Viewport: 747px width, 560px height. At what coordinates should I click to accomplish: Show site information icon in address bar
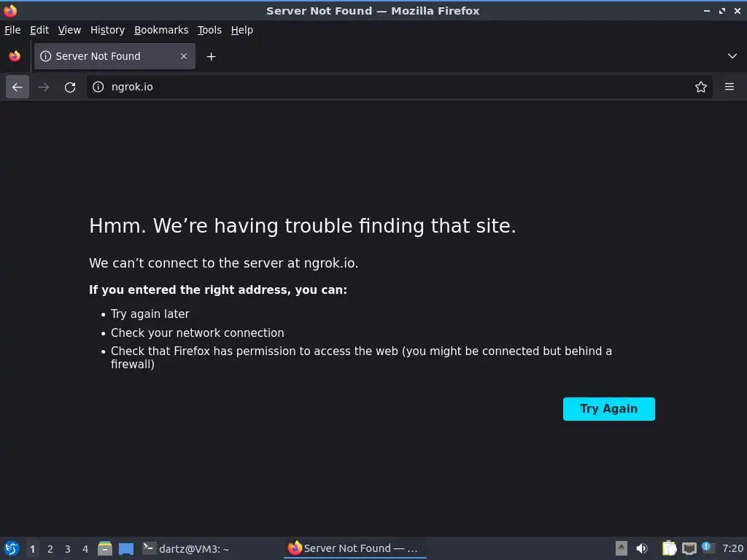click(98, 87)
